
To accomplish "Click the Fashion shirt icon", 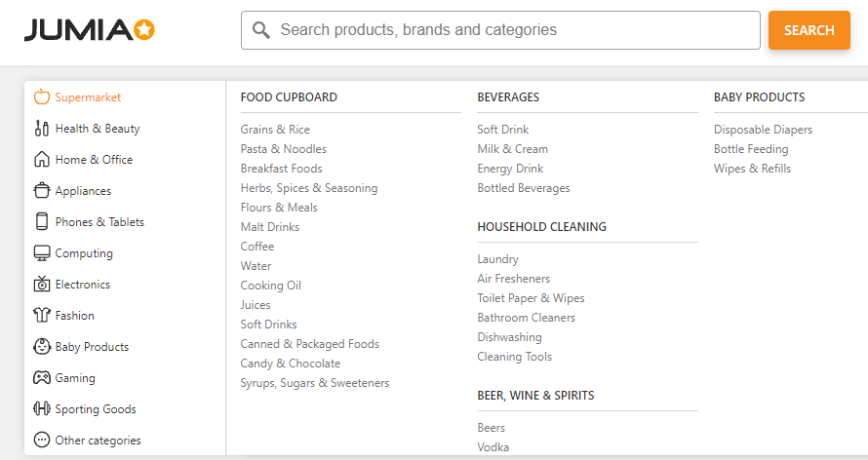I will (x=41, y=316).
